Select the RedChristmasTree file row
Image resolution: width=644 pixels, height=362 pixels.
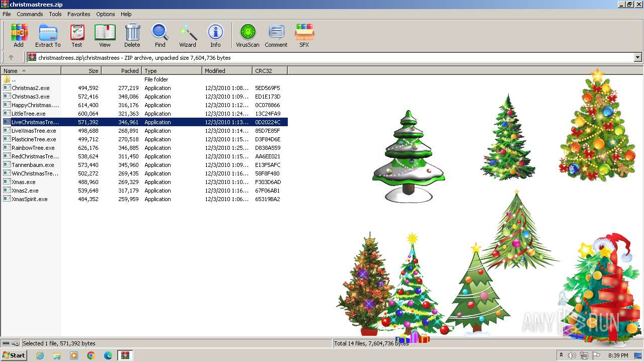(x=144, y=156)
